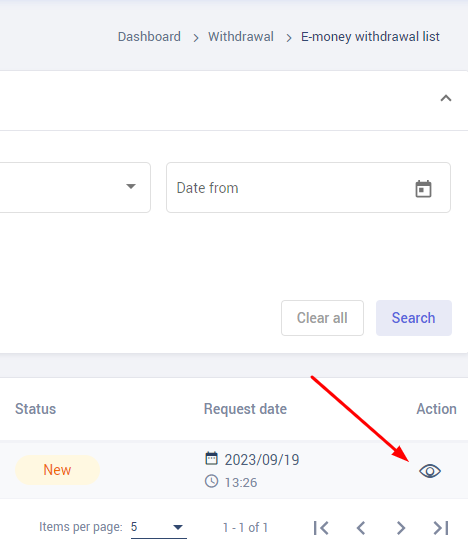Click the New status badge

pos(57,470)
